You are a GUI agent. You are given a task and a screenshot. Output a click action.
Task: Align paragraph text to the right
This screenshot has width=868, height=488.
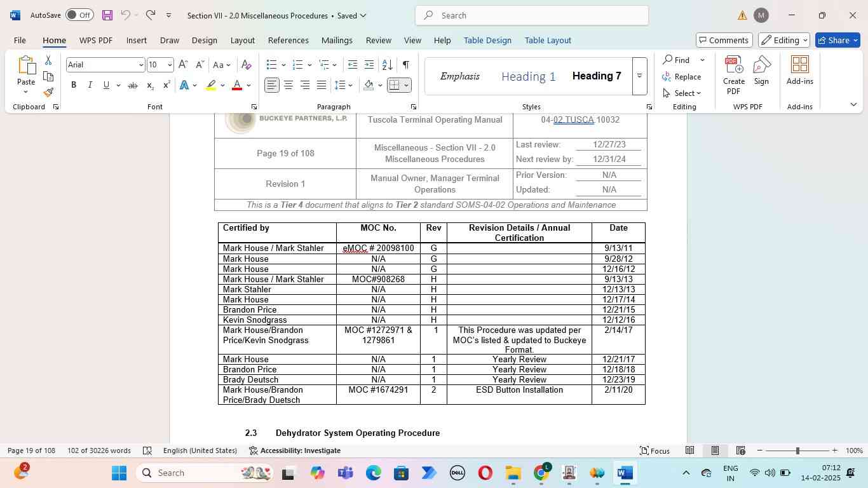(x=305, y=85)
